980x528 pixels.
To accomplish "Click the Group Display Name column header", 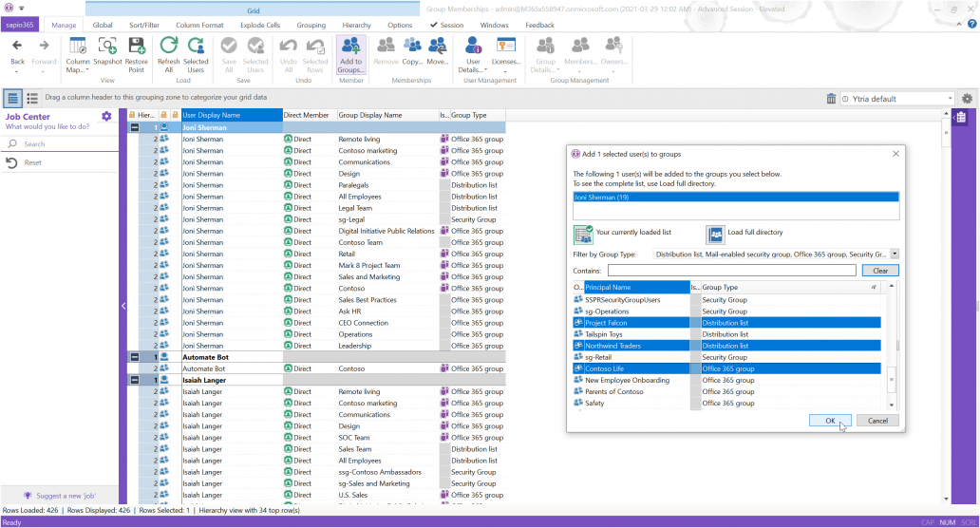I will coord(387,115).
